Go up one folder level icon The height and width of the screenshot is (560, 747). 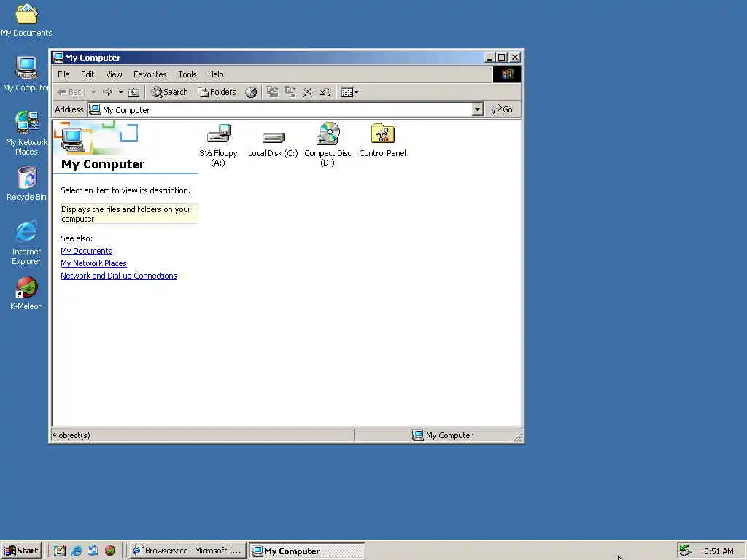(x=134, y=92)
